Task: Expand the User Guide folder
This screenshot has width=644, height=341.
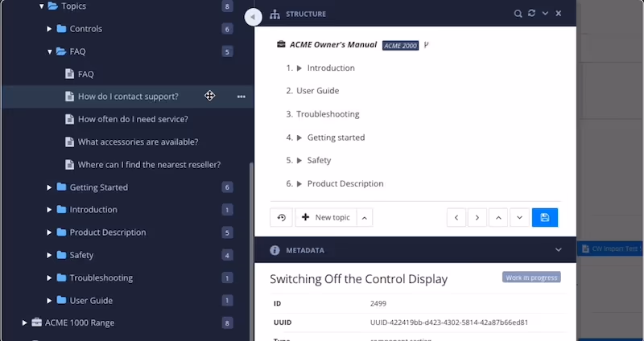Action: tap(49, 301)
